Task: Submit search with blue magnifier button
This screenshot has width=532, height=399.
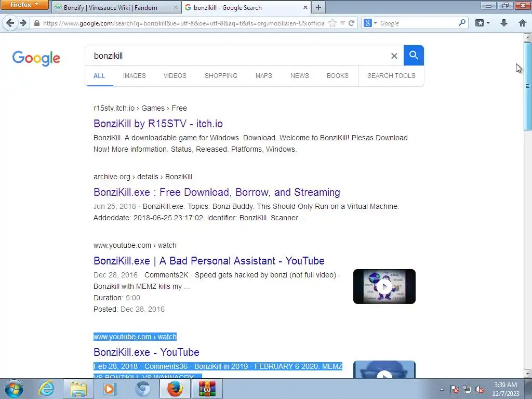Action: pos(414,55)
